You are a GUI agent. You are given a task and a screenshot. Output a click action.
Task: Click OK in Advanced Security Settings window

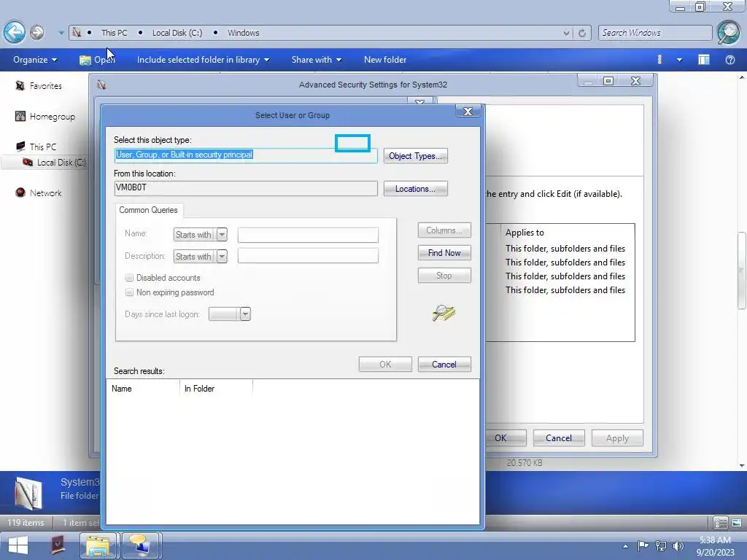click(506, 438)
